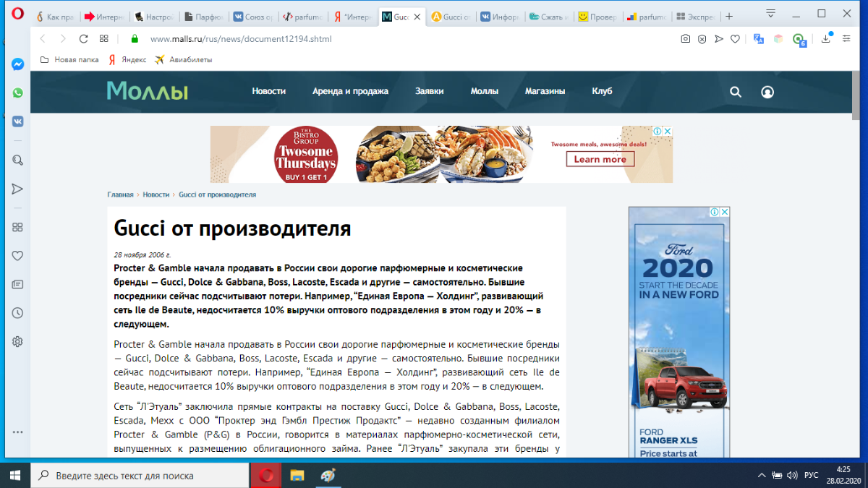Screen dimensions: 868x488
Task: Open sidebar three-dots setup menu
Action: 17,432
